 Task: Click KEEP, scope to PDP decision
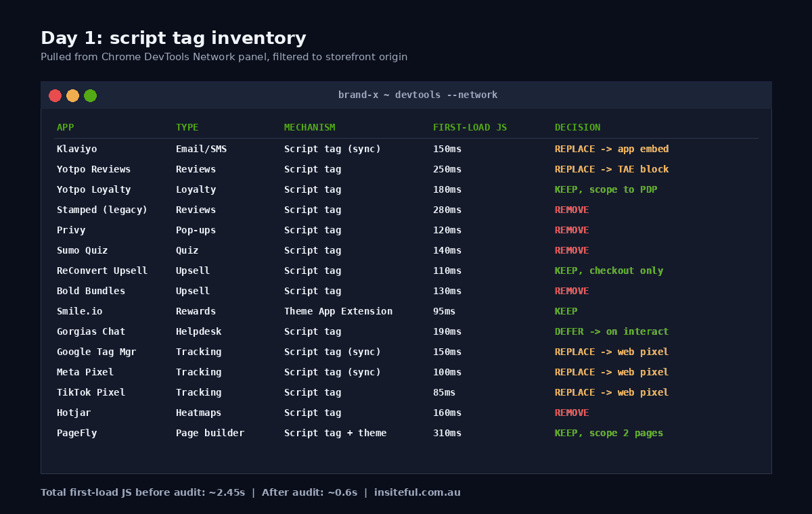pyautogui.click(x=606, y=189)
